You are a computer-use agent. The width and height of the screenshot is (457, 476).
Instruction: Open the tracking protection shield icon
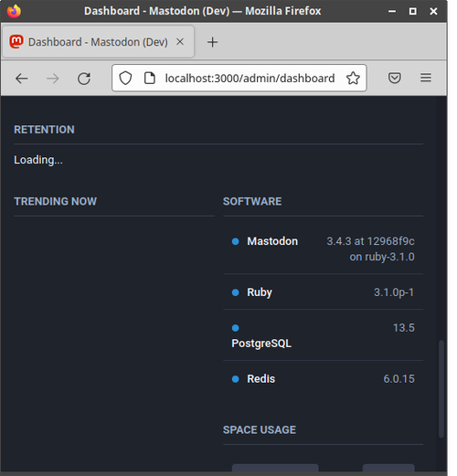pos(125,79)
